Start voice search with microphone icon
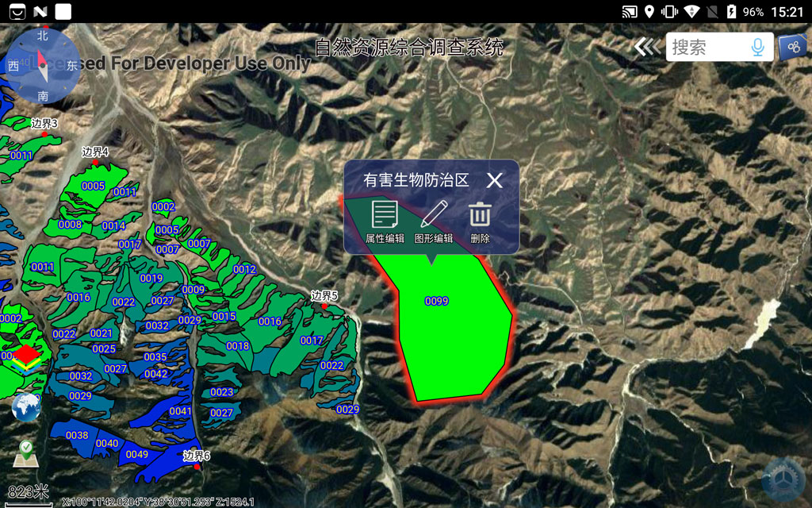 pyautogui.click(x=757, y=48)
